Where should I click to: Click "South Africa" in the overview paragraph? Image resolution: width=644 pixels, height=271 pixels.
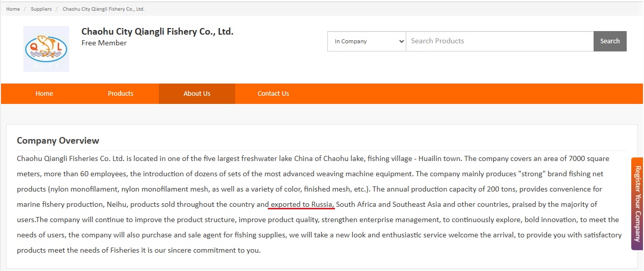click(356, 205)
